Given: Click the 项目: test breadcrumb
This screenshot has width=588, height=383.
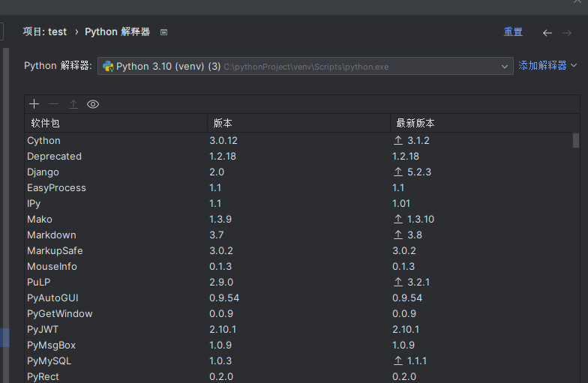Looking at the screenshot, I should (x=45, y=31).
